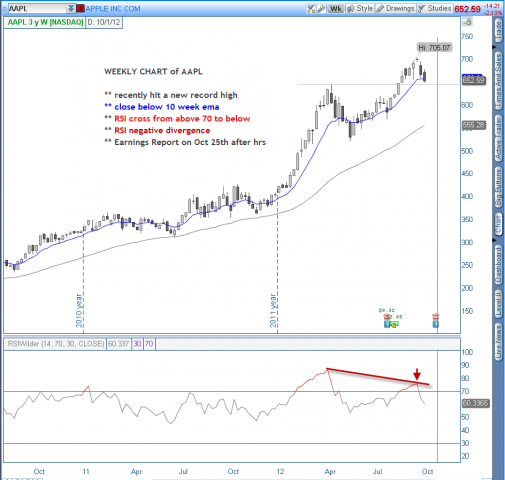
Task: Click the purple 70 overbought level box
Action: [x=149, y=344]
